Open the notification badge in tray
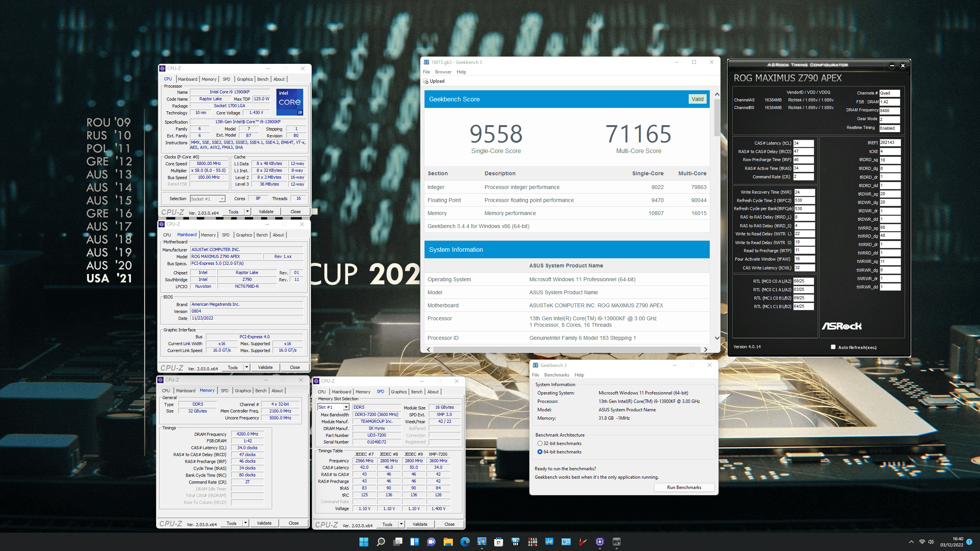This screenshot has width=980, height=551. 969,541
